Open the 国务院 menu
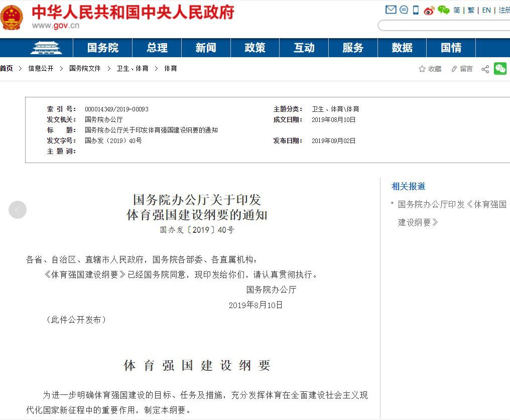 pos(103,48)
